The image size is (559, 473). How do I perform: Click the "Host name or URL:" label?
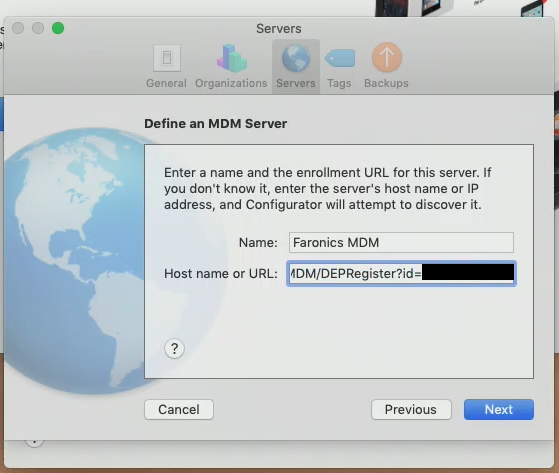(x=221, y=274)
